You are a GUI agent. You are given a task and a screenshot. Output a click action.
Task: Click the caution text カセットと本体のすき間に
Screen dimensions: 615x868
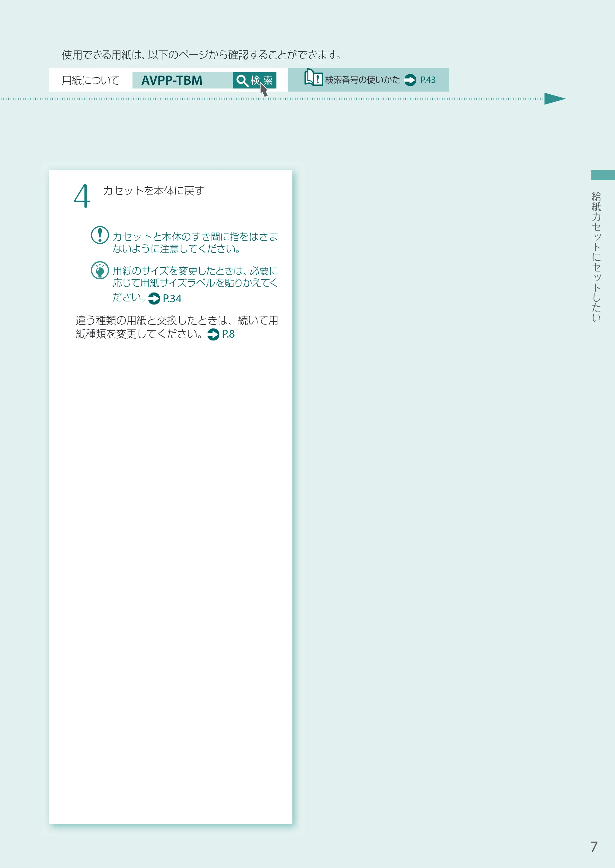click(x=195, y=242)
